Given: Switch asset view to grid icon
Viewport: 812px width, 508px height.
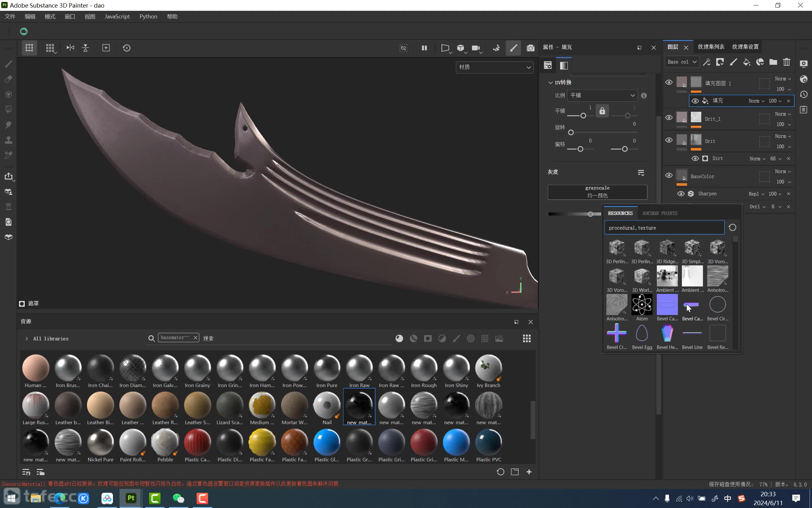Looking at the screenshot, I should [527, 338].
